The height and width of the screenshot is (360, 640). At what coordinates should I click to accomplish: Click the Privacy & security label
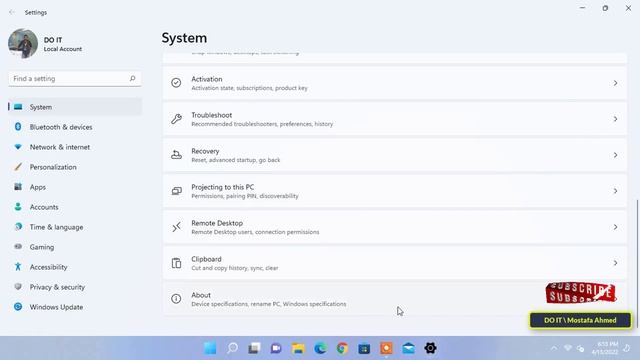57,287
